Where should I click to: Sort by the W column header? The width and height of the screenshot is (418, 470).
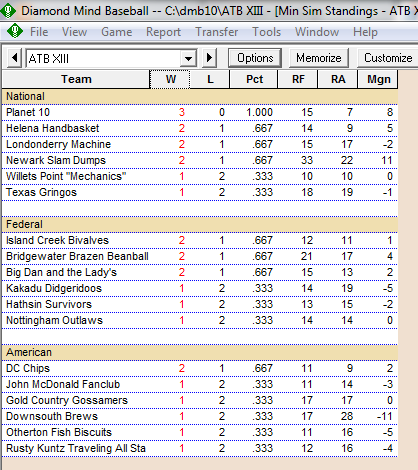click(x=170, y=79)
